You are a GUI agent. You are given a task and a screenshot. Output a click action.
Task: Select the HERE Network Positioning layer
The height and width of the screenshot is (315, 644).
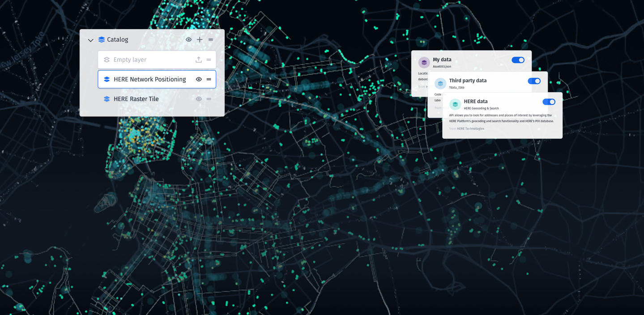157,79
